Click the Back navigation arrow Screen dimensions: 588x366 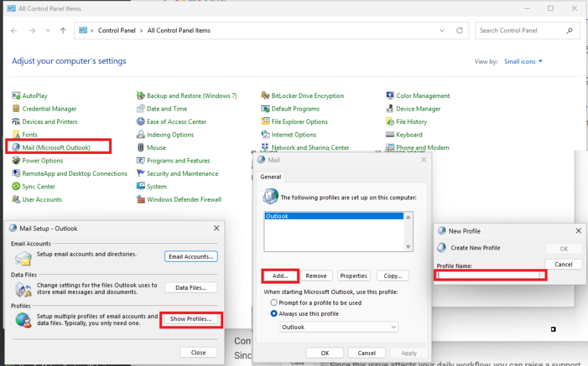point(14,31)
